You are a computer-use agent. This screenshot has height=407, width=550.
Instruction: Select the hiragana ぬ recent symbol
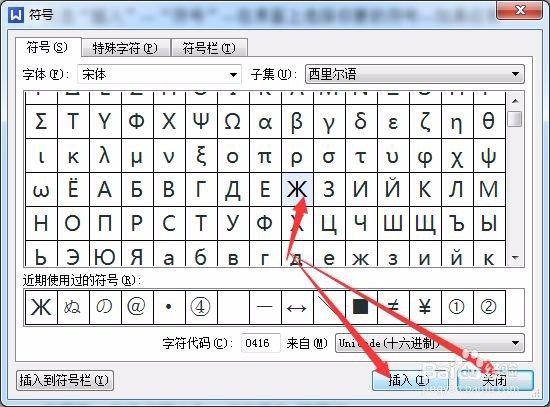point(73,307)
